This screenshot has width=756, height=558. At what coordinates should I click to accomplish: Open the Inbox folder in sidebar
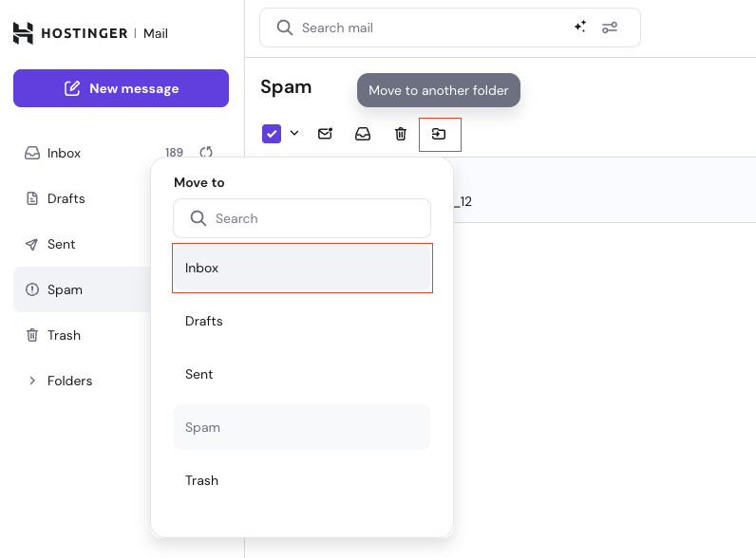pos(65,153)
